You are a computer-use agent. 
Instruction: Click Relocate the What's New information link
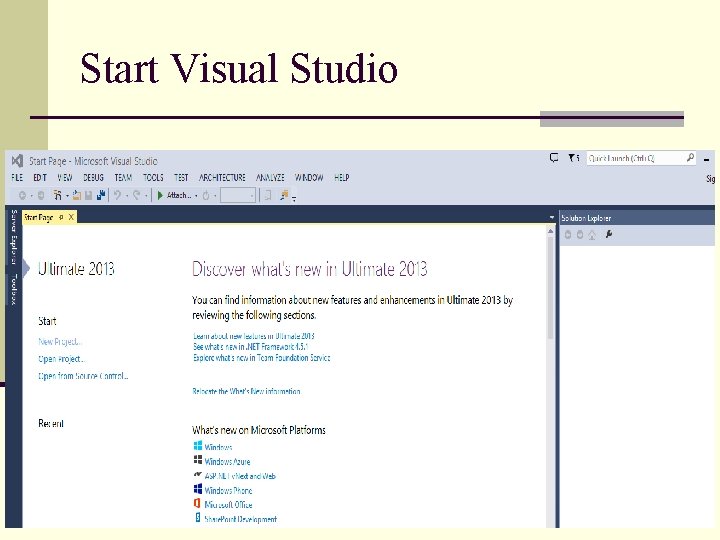coord(247,391)
